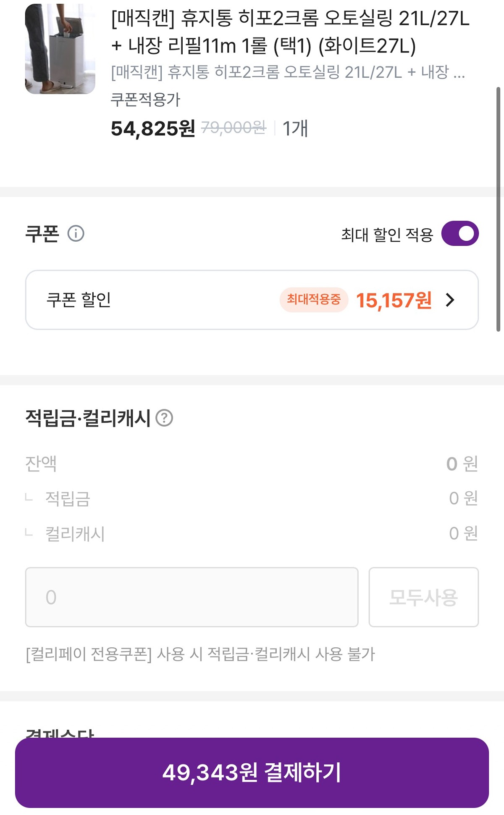Click the 최대적용중 badge
This screenshot has height=815, width=504.
314,300
